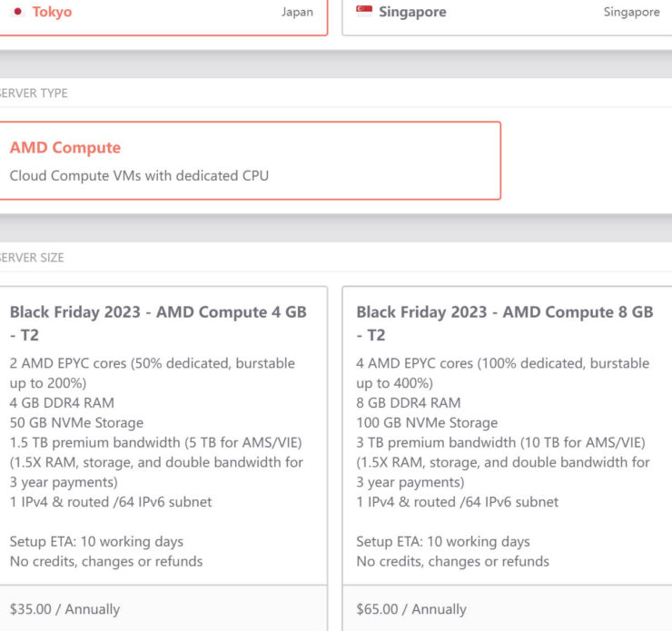
Task: Click the Singapore country label on the right
Action: 632,12
